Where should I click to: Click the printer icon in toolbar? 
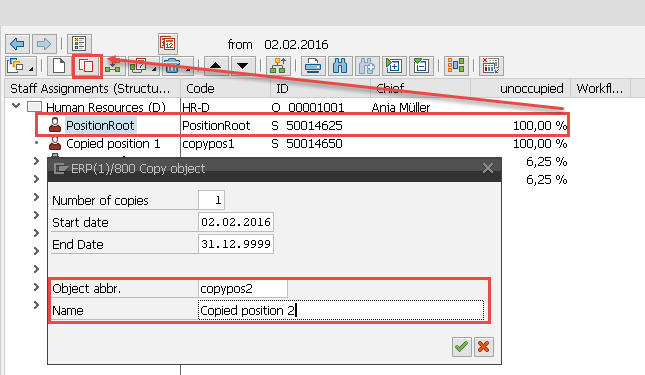click(x=313, y=66)
